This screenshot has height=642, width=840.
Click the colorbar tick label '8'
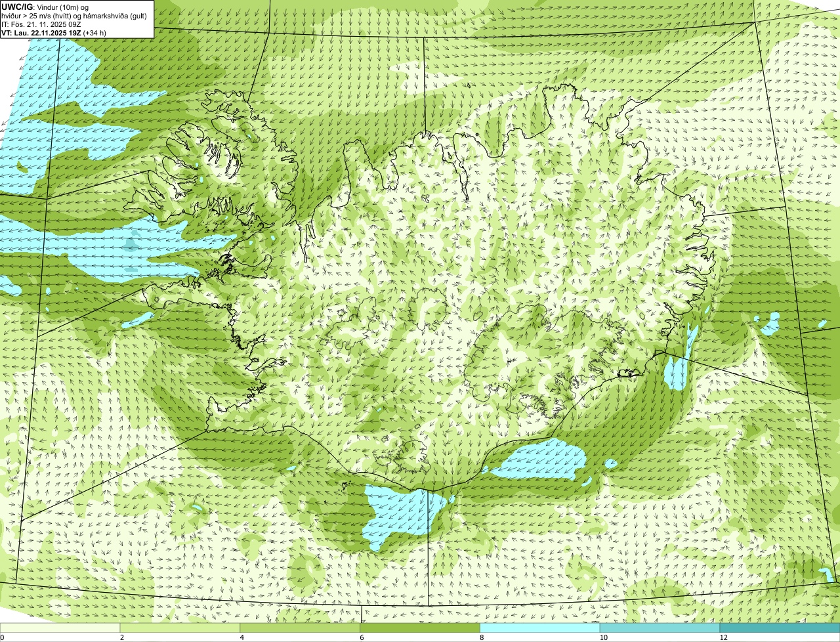[x=482, y=637]
